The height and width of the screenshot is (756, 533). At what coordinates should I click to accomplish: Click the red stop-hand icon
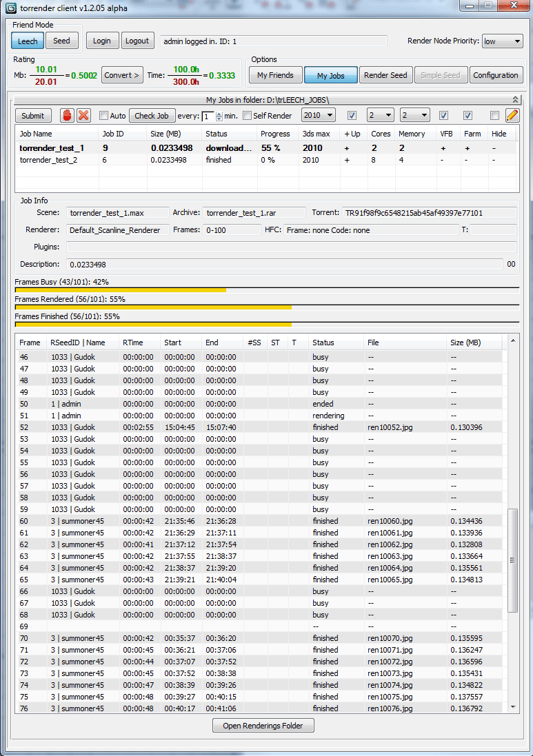(67, 116)
